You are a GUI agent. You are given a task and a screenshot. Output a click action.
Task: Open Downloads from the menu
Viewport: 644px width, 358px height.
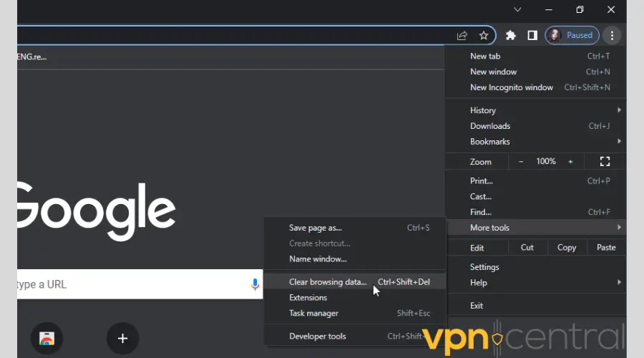pyautogui.click(x=535, y=126)
